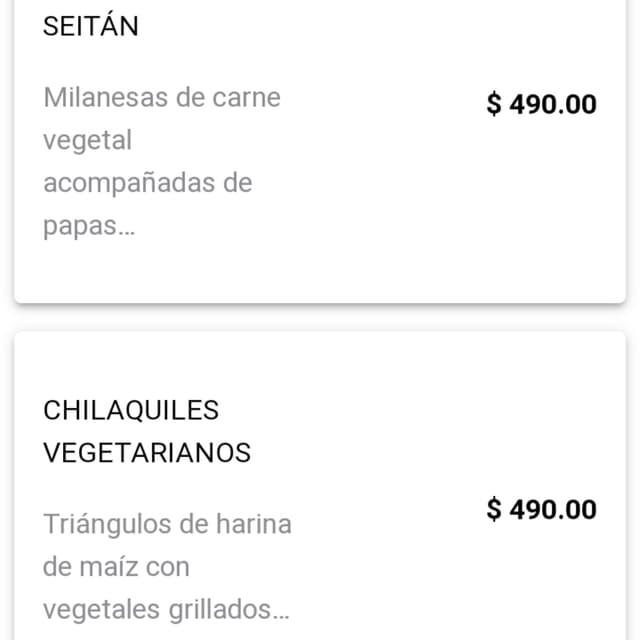Select 'Triángulos de harina' description text

coord(167,524)
